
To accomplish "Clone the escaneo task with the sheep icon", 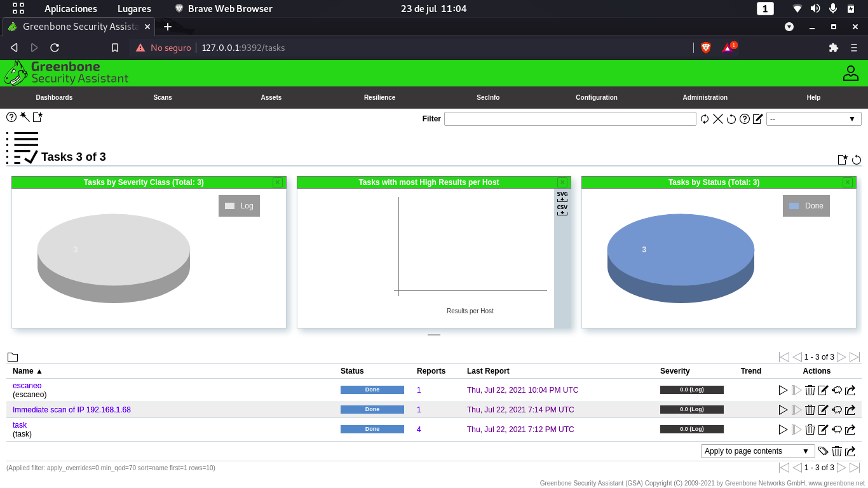I will pyautogui.click(x=837, y=390).
